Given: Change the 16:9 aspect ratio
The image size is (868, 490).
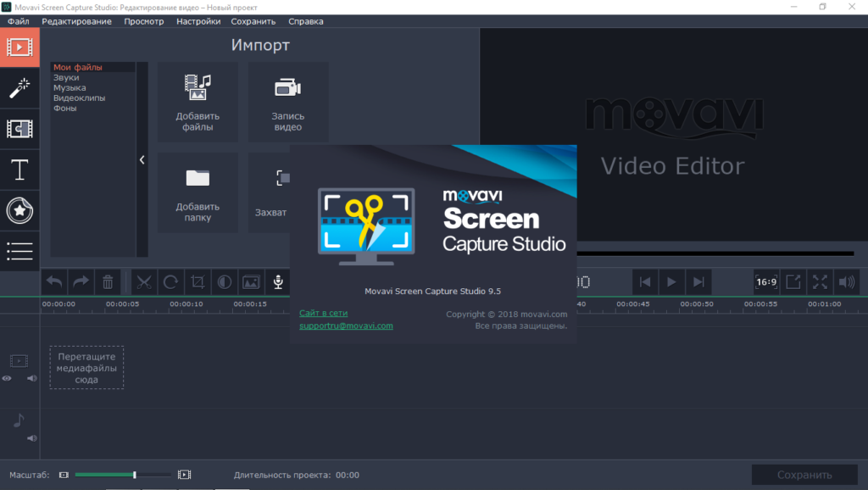Looking at the screenshot, I should [766, 281].
